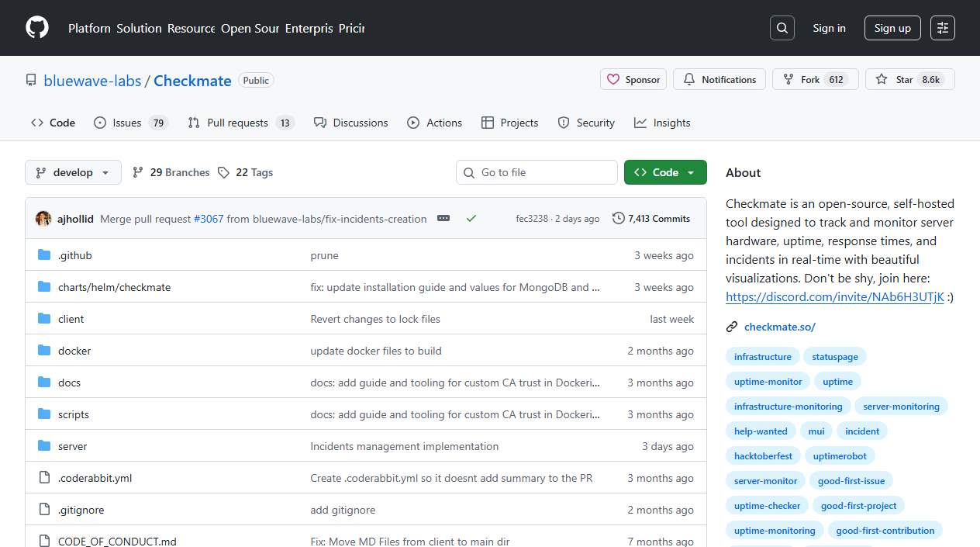Viewport: 980px width, 547px height.
Task: Open the Code tab
Action: pos(53,123)
